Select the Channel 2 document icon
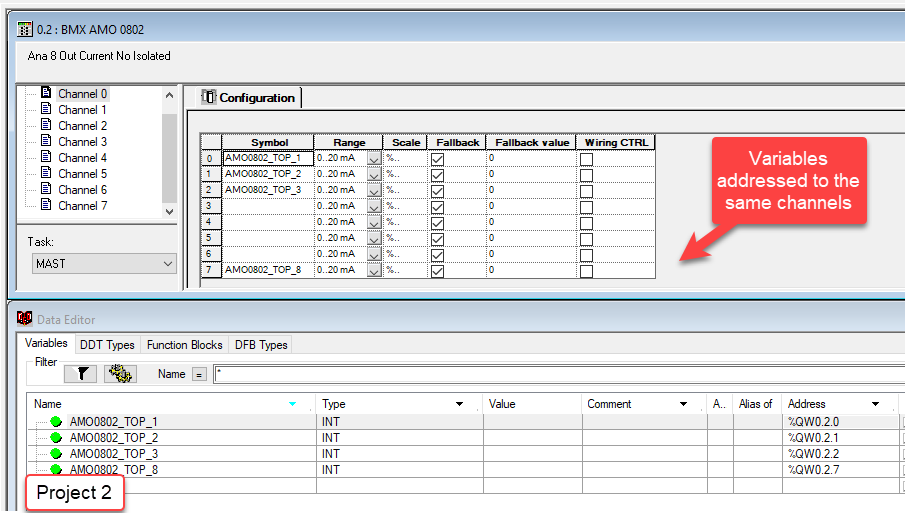This screenshot has height=513, width=905. [46, 125]
